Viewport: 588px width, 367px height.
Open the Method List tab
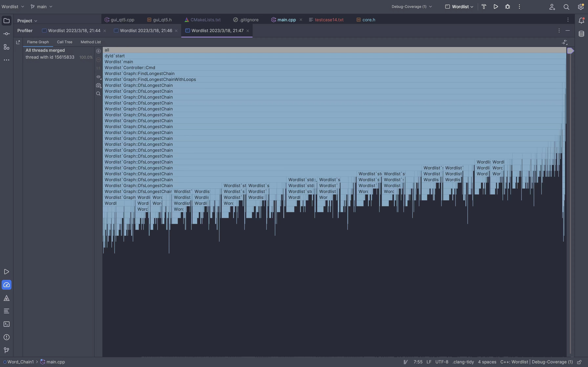coord(91,42)
